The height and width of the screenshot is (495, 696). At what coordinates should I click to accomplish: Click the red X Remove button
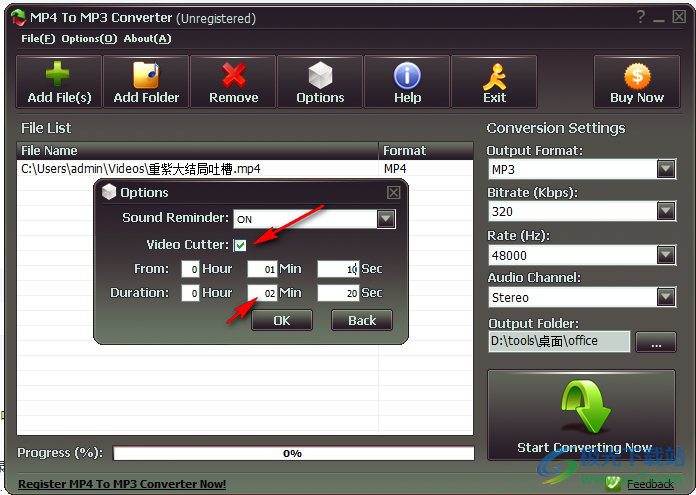point(233,82)
